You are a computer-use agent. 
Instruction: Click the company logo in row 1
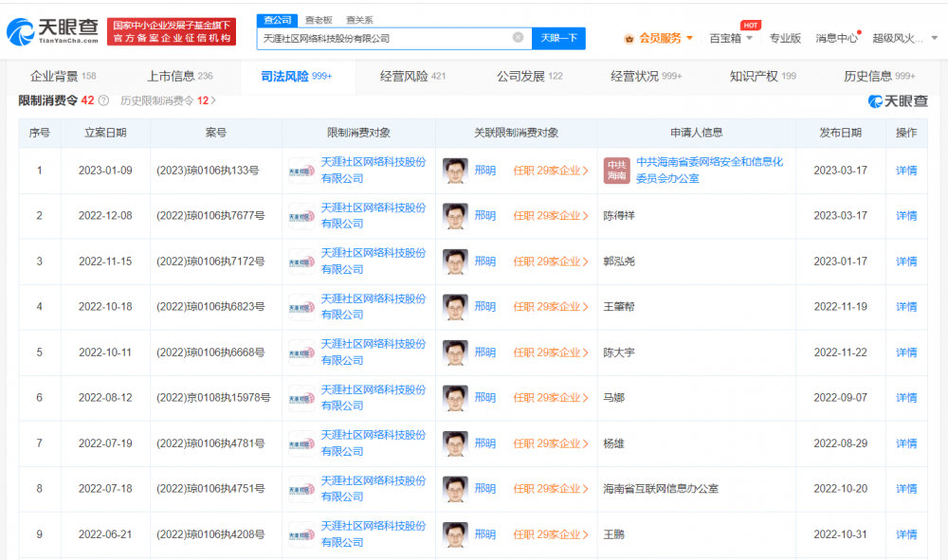pyautogui.click(x=301, y=171)
